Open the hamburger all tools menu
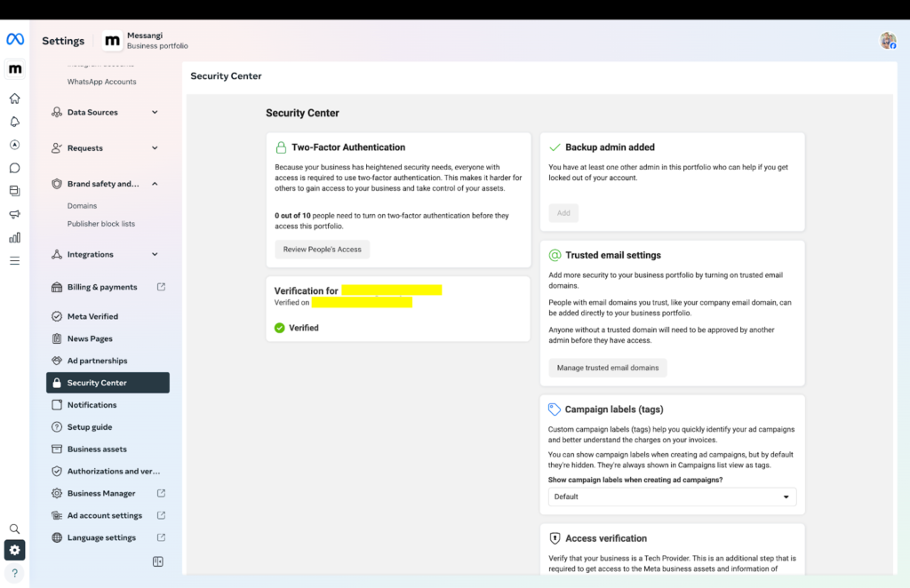The height and width of the screenshot is (588, 910). (14, 260)
